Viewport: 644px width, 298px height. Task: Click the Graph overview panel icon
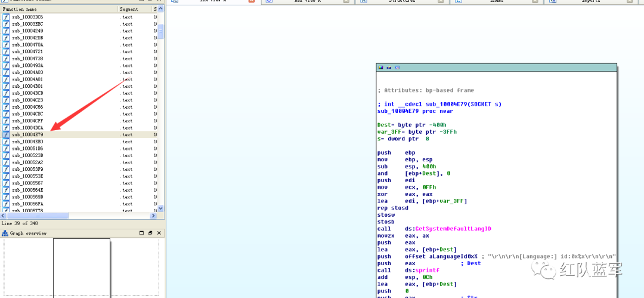(5, 234)
